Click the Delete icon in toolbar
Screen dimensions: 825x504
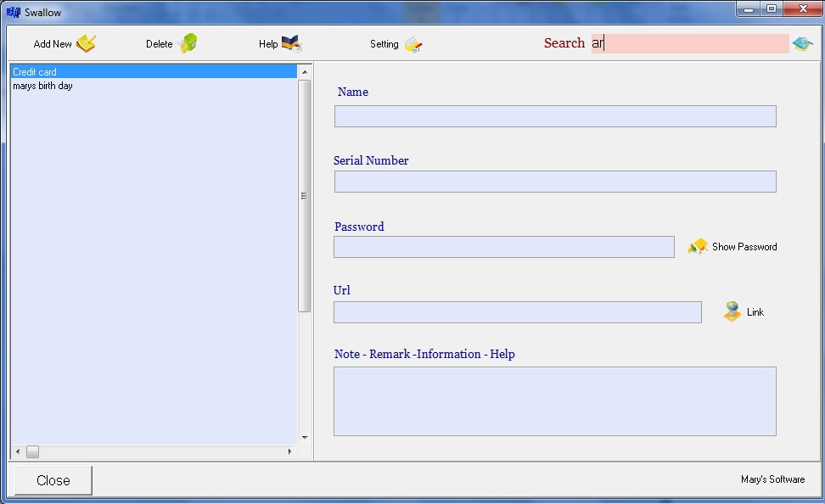click(188, 44)
